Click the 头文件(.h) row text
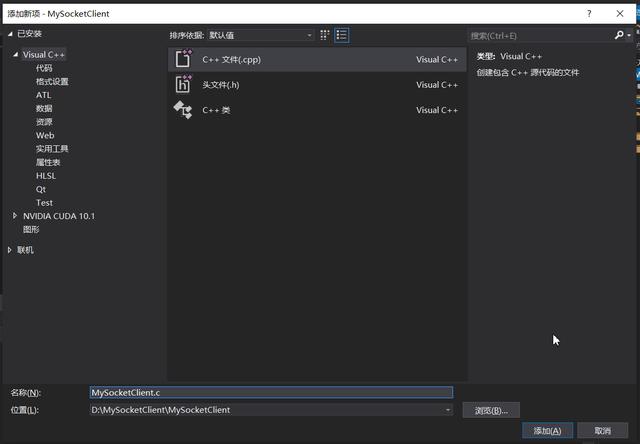This screenshot has height=444, width=640. 221,84
